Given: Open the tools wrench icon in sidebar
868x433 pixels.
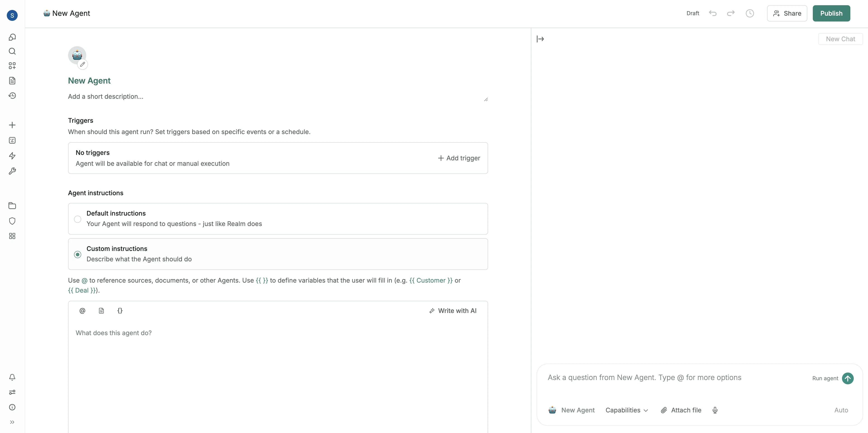Looking at the screenshot, I should click(12, 171).
